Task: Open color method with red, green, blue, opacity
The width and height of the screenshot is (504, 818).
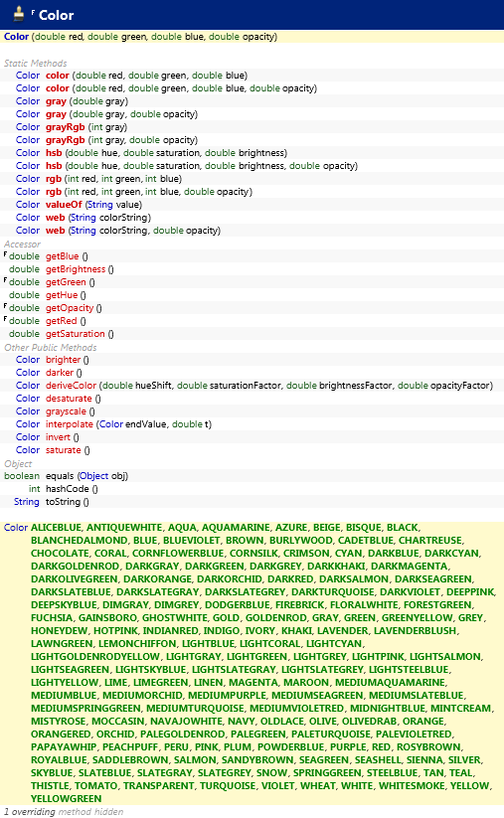Action: coord(58,88)
